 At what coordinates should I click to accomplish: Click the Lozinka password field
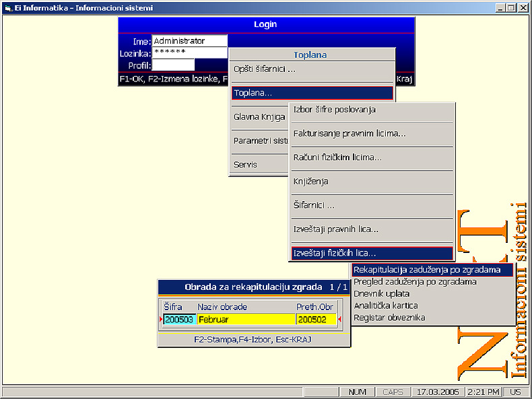[189, 52]
